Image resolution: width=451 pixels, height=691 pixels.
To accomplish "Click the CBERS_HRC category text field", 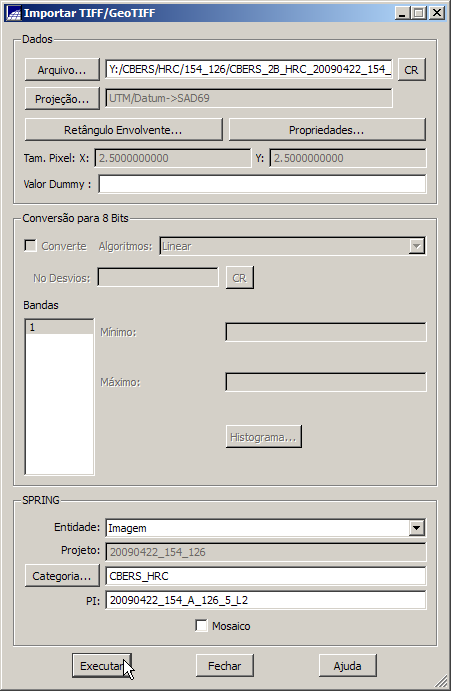I will coord(266,576).
